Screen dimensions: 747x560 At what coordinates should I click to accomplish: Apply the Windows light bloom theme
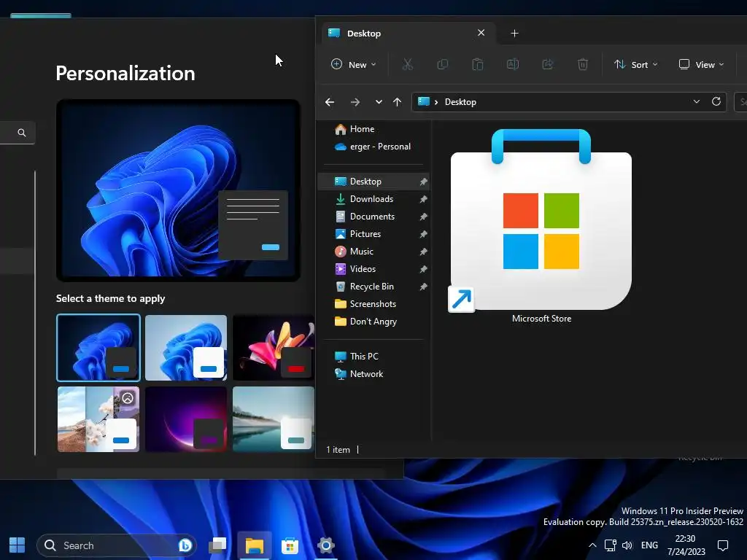tap(186, 348)
